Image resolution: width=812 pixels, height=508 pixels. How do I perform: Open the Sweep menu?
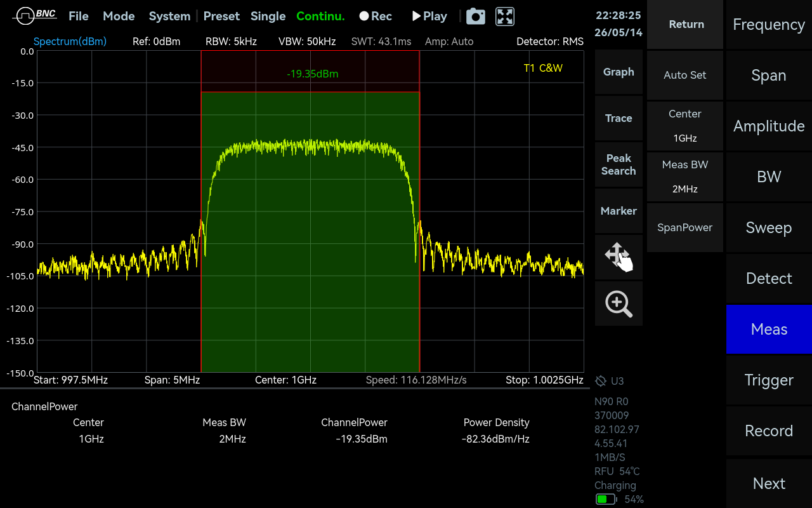coord(769,227)
